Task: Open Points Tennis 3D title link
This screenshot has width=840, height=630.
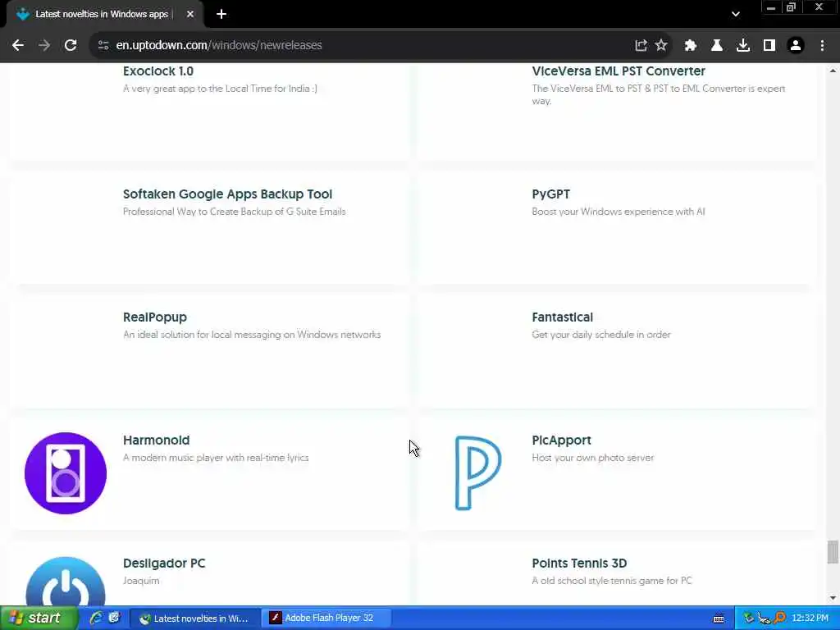Action: coord(579,563)
